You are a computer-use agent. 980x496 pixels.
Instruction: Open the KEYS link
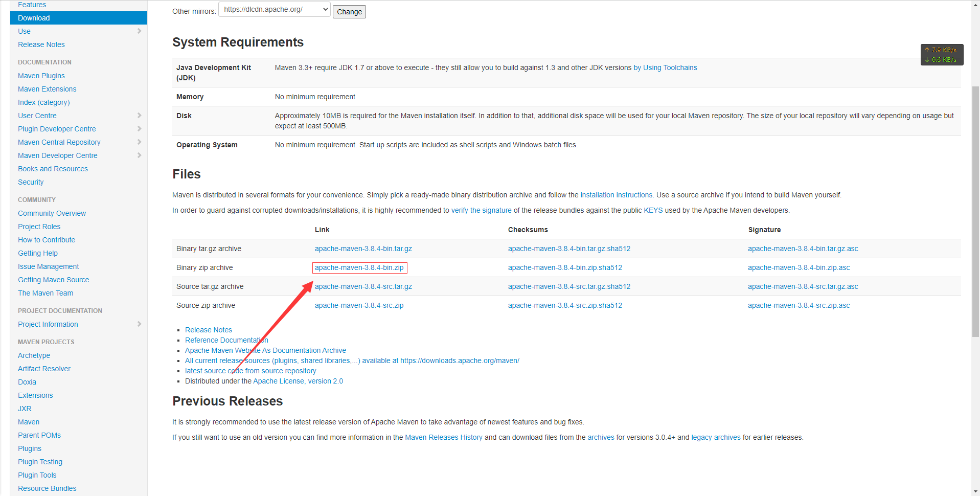point(653,210)
